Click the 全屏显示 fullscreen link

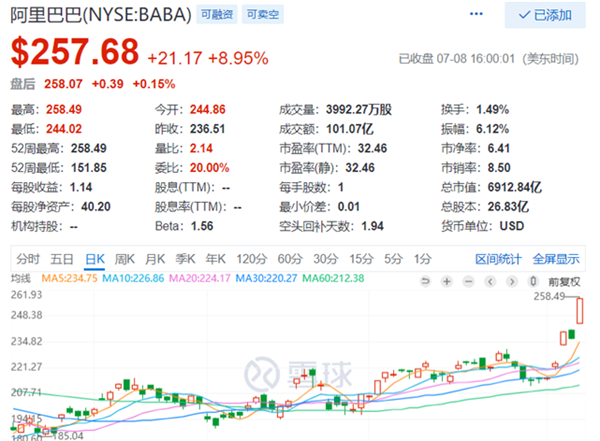coord(556,258)
